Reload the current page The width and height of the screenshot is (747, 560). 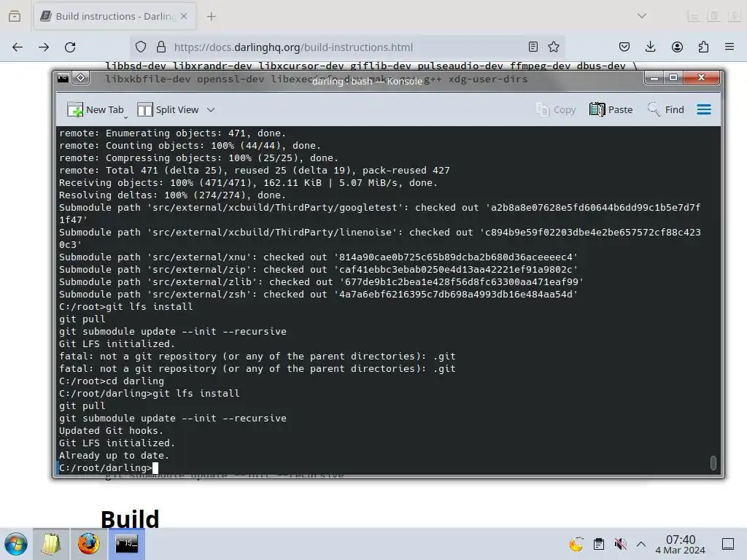tap(70, 47)
